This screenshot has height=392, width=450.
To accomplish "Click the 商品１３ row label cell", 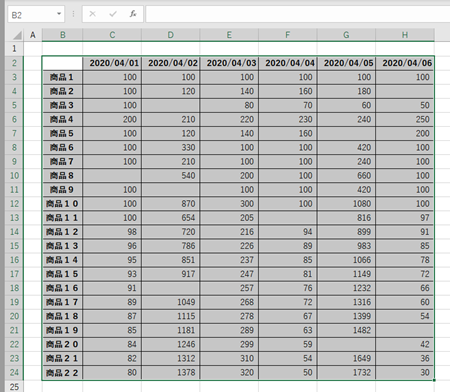I will click(x=62, y=246).
